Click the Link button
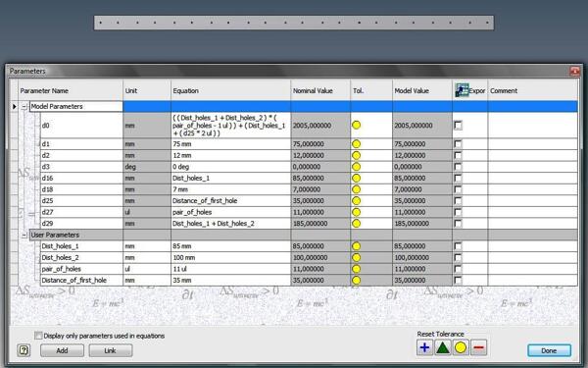588x368 pixels. (110, 350)
